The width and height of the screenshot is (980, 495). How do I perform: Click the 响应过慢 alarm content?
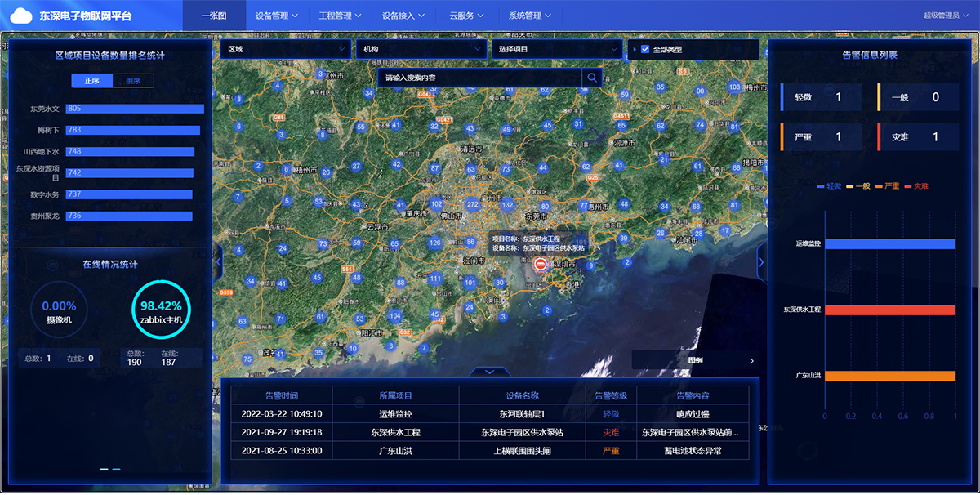click(693, 414)
